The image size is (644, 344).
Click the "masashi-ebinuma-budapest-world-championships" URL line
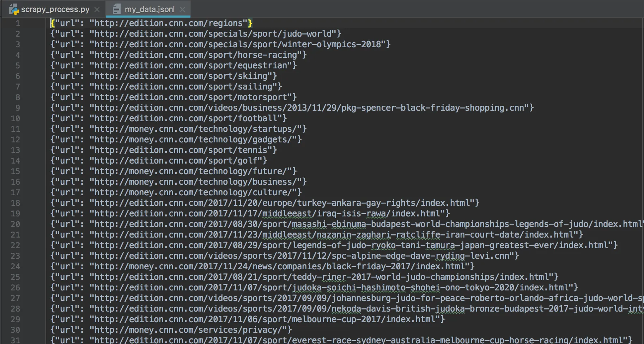tap(347, 224)
